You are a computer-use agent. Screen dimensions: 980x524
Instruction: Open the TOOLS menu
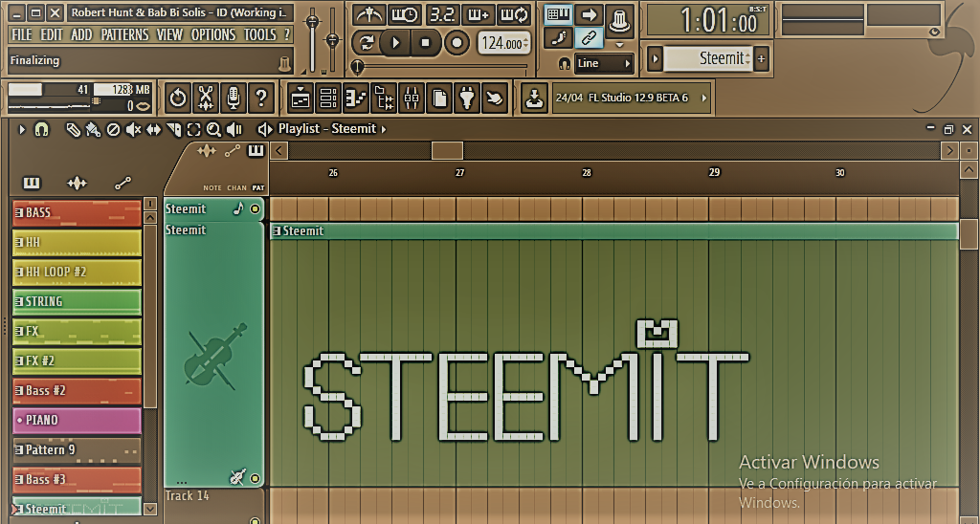click(x=260, y=34)
